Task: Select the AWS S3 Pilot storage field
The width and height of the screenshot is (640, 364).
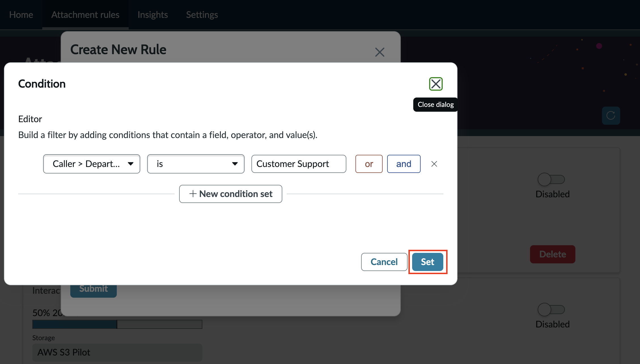Action: click(117, 352)
